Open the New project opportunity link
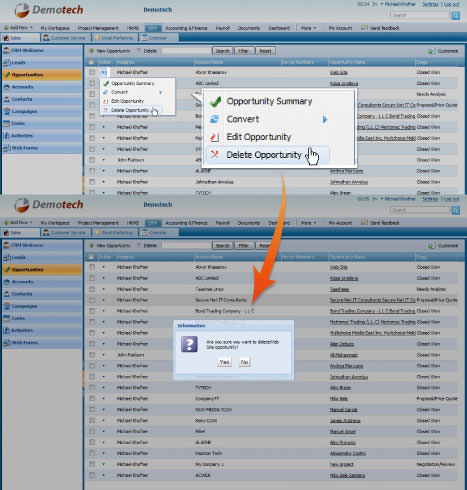Viewport: 467px width, 490px height. click(x=342, y=464)
